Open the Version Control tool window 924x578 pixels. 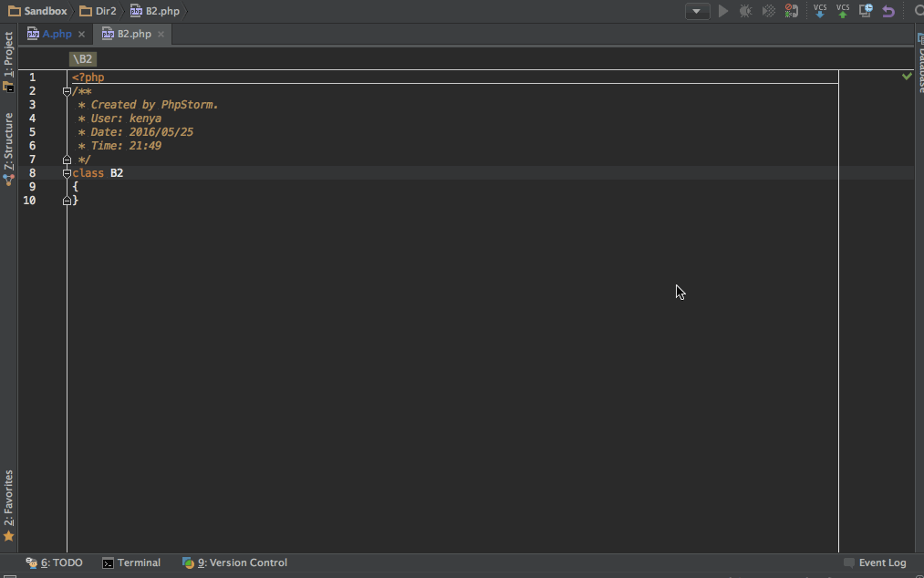click(234, 563)
